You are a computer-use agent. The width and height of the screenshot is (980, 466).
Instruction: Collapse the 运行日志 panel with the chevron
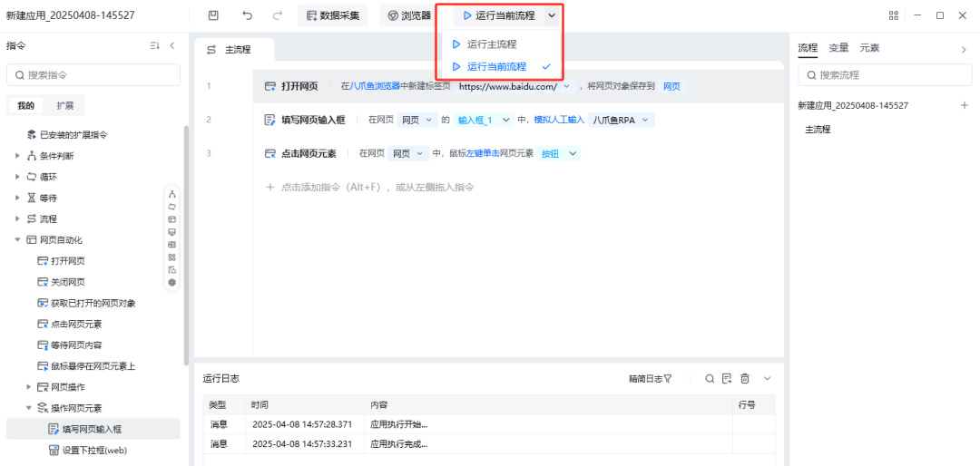(x=768, y=379)
